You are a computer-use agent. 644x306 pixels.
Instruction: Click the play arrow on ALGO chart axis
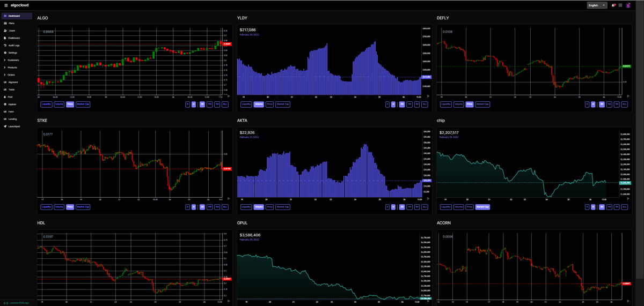[229, 96]
